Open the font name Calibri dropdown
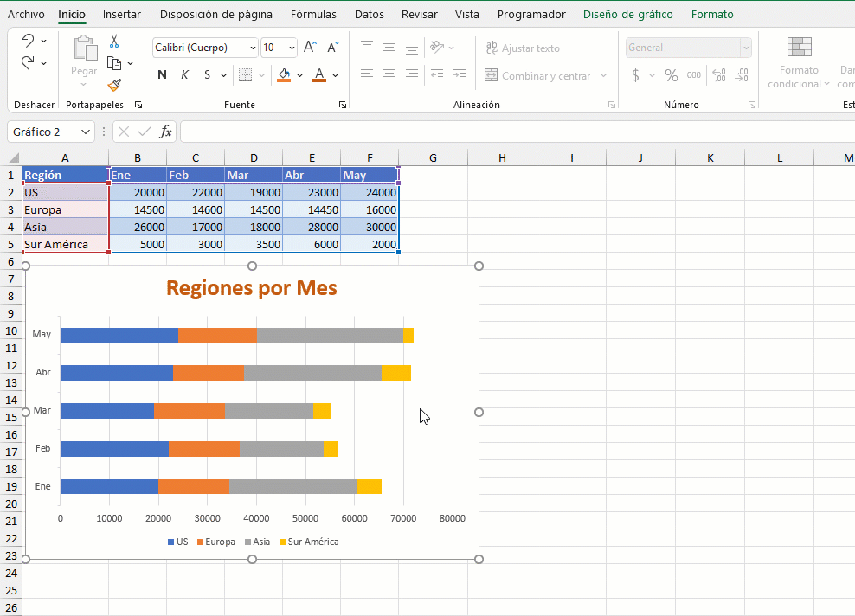Screen dimensions: 855x616 253,48
